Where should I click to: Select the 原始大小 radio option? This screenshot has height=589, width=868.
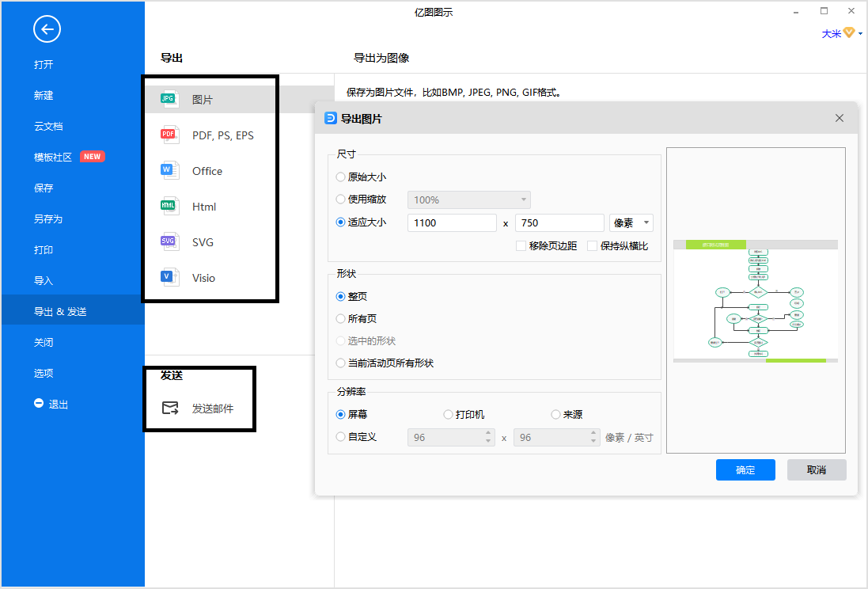340,177
